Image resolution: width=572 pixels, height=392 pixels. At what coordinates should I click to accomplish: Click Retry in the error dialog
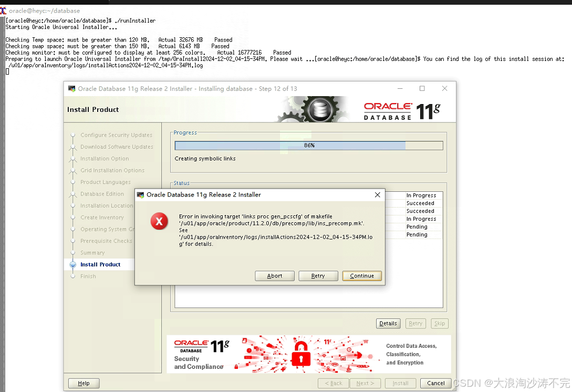(318, 275)
